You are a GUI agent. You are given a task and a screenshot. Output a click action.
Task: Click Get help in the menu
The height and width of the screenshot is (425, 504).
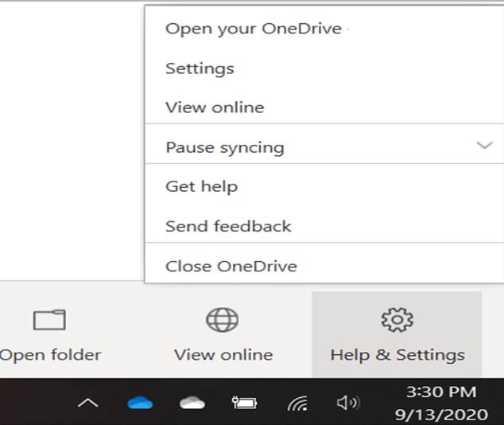coord(201,186)
